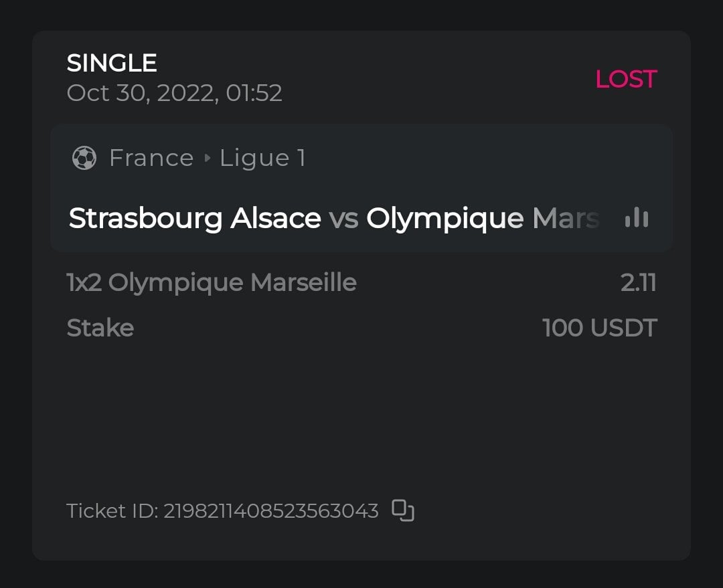Click the breadcrumb arrow between France and Ligue 1
Image resolution: width=723 pixels, height=588 pixels.
tap(207, 159)
